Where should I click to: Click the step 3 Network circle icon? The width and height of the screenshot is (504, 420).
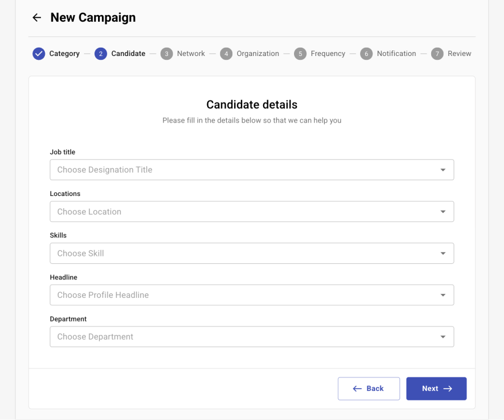tap(166, 54)
